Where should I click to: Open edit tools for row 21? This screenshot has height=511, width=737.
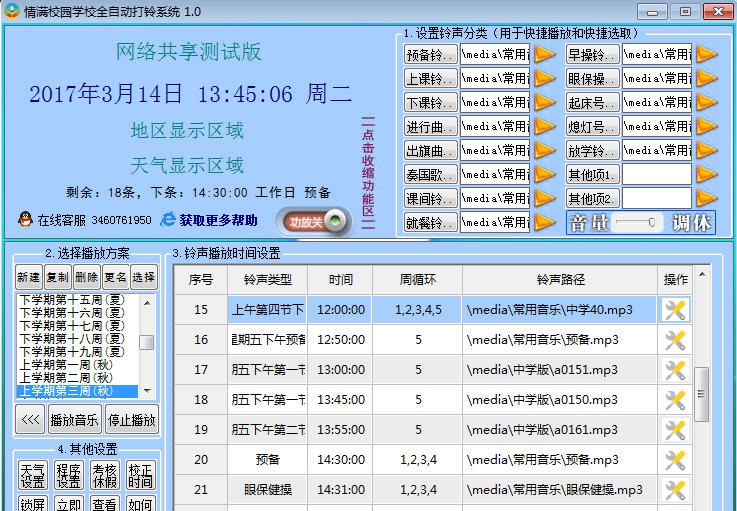click(x=675, y=490)
